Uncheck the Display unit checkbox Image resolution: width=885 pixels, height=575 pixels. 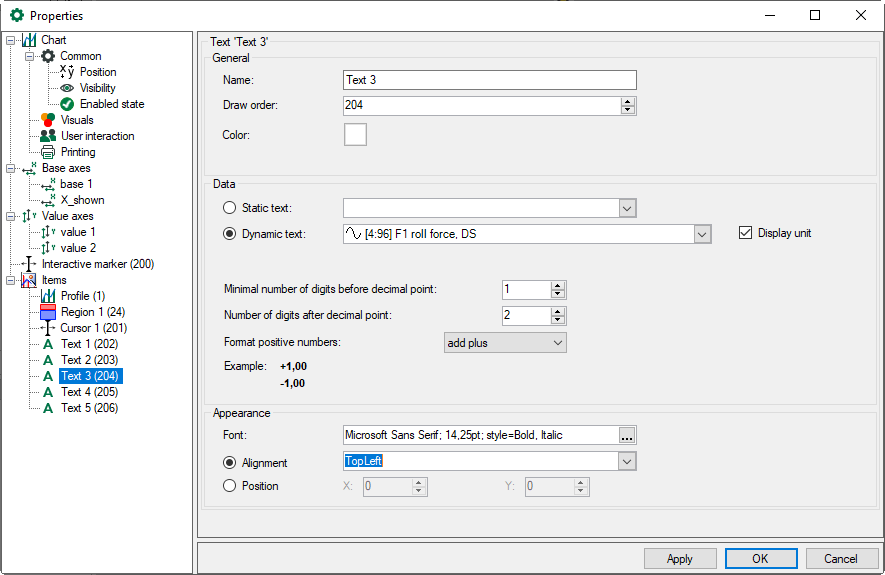point(744,233)
